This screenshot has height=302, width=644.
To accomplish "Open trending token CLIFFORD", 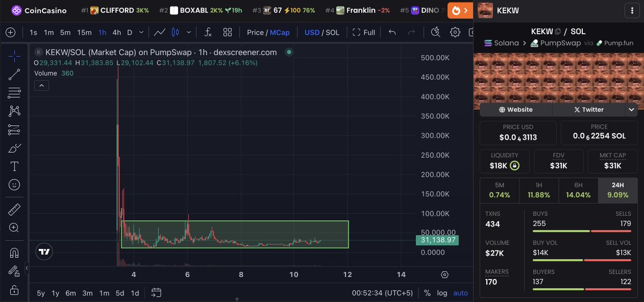I will click(x=115, y=10).
